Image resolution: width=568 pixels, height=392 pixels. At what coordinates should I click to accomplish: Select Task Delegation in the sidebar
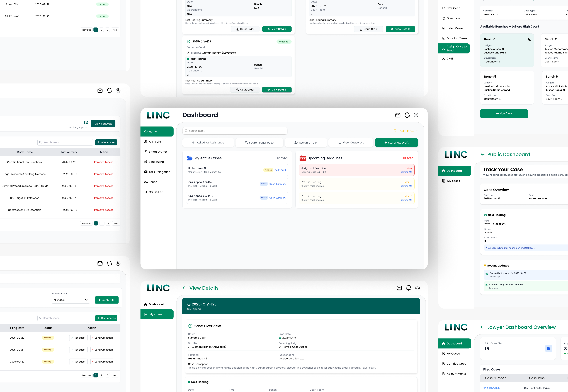(159, 172)
